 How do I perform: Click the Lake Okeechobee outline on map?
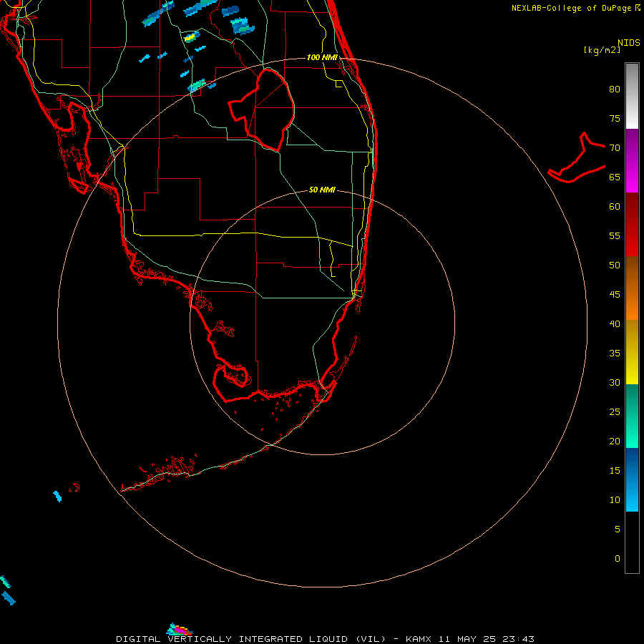(x=262, y=109)
